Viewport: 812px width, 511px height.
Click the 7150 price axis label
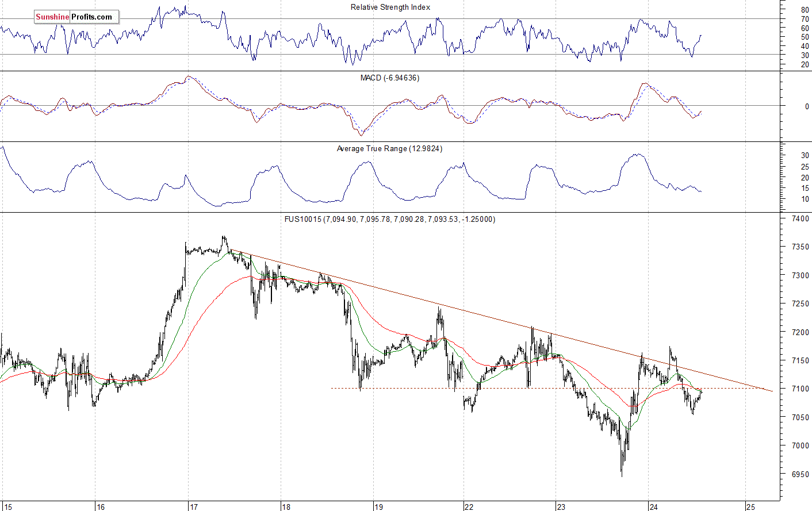tap(800, 361)
